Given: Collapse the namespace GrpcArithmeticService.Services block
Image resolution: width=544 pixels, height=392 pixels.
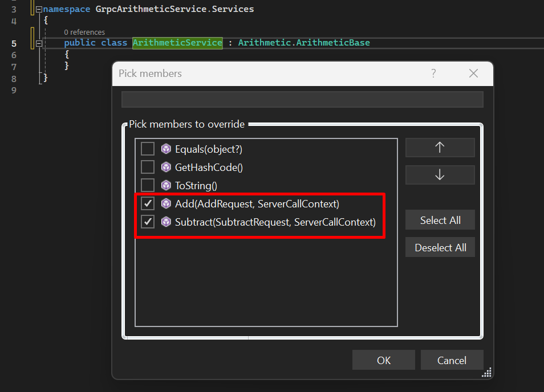Looking at the screenshot, I should click(x=39, y=10).
